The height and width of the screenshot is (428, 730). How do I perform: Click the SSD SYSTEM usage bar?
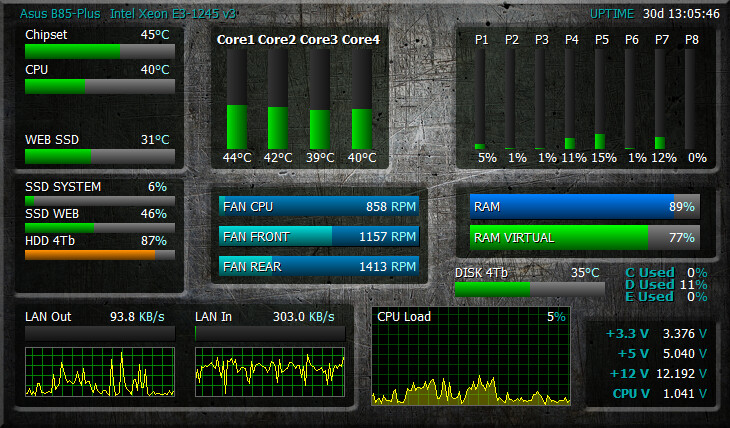tap(99, 200)
